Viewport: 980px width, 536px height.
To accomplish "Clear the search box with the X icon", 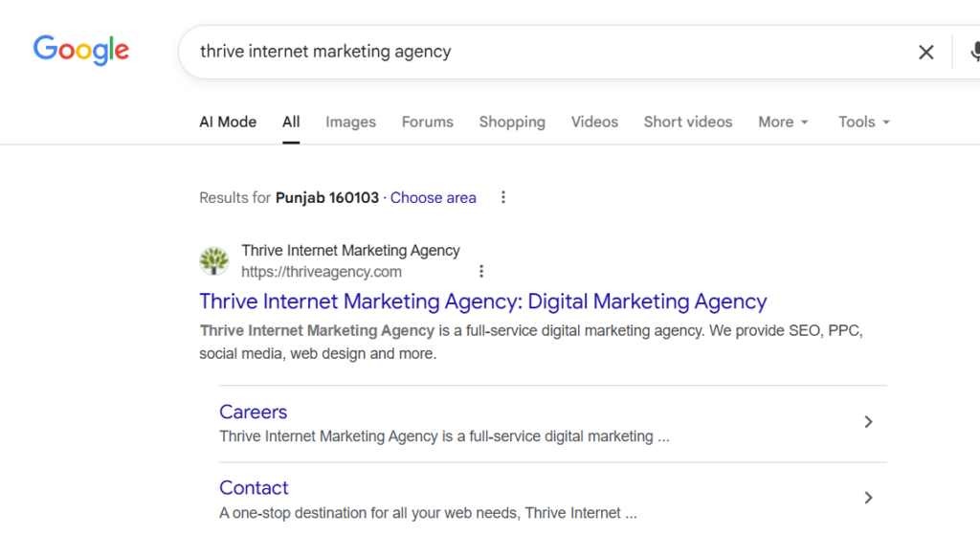I will (925, 53).
